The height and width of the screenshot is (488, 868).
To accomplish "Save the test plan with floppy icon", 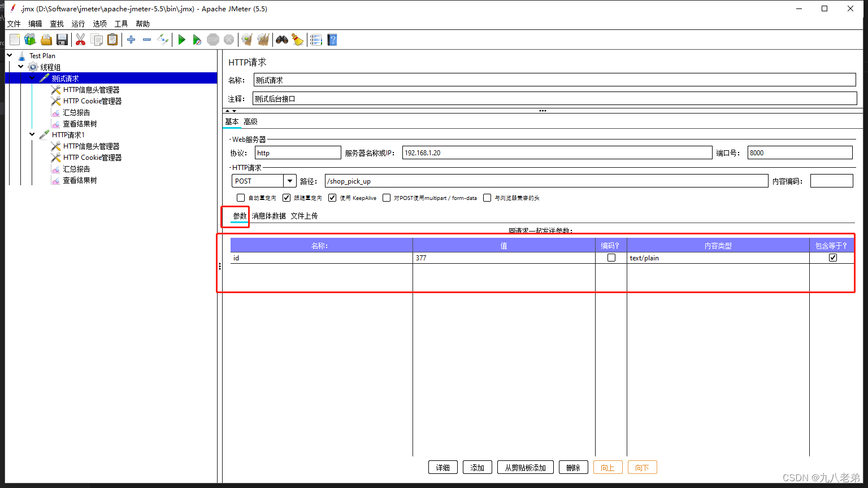I will [62, 40].
